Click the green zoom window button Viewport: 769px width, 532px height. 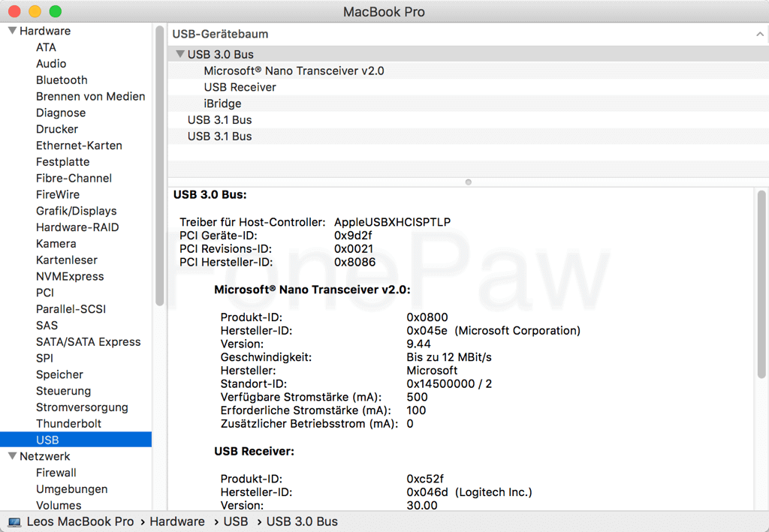pos(56,11)
